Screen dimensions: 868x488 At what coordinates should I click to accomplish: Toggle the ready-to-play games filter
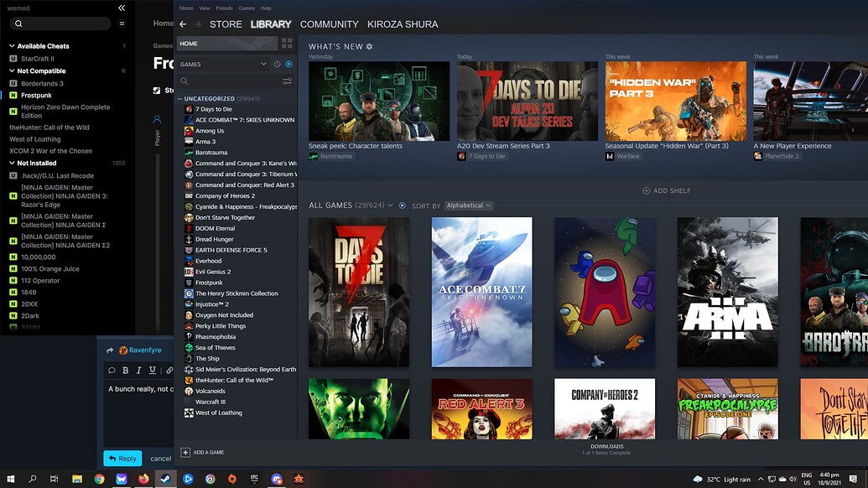click(288, 64)
